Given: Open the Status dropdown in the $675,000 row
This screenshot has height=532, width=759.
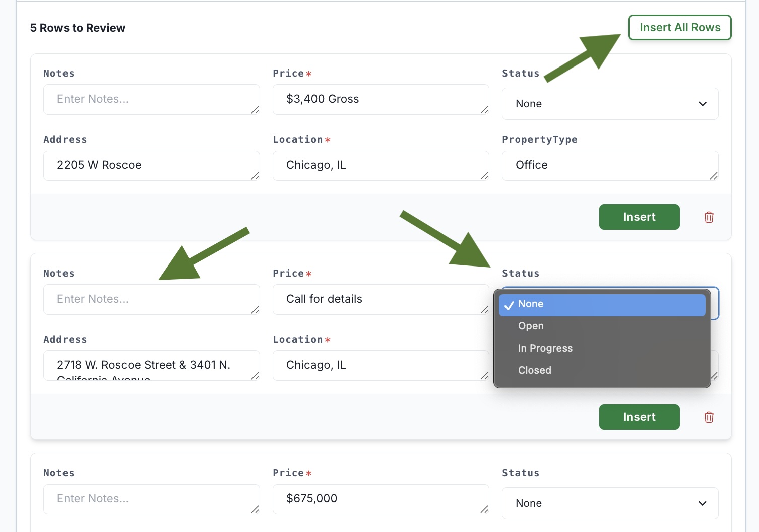Looking at the screenshot, I should (610, 503).
